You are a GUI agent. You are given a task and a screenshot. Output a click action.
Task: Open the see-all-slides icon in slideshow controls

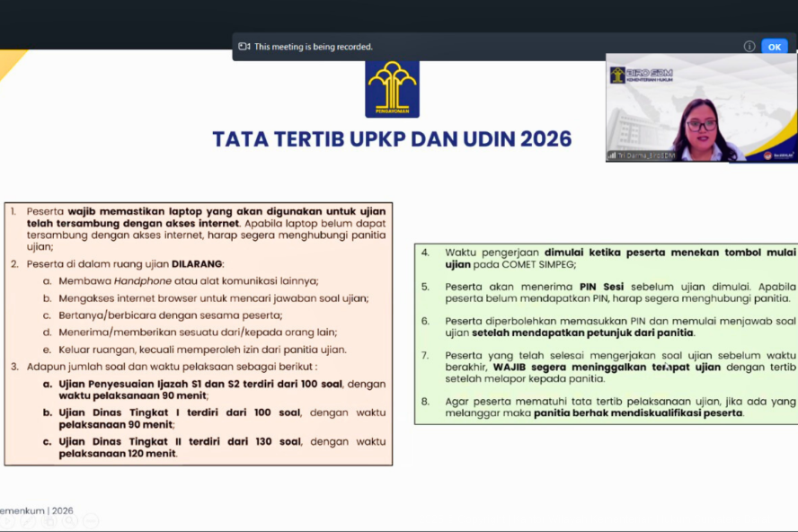(x=49, y=521)
